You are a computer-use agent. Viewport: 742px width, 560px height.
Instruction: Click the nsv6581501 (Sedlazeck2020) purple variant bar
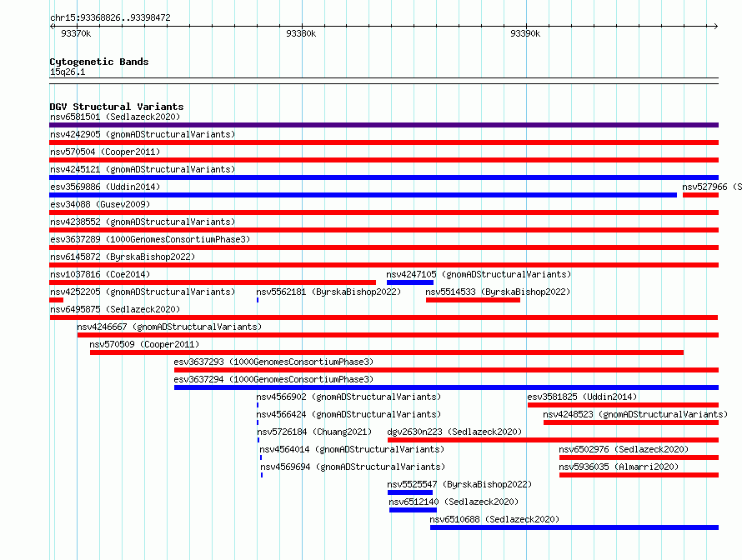coord(384,125)
